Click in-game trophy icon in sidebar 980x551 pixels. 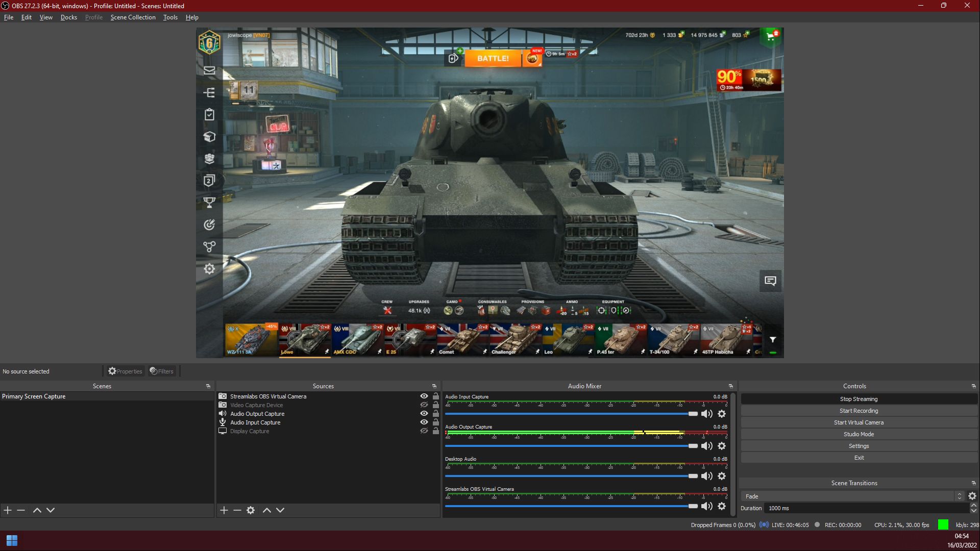(209, 203)
